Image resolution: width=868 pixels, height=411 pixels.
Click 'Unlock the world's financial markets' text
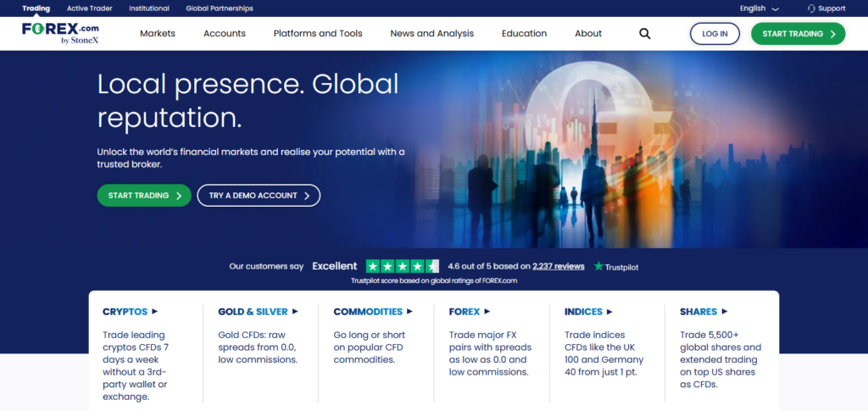[x=251, y=158]
